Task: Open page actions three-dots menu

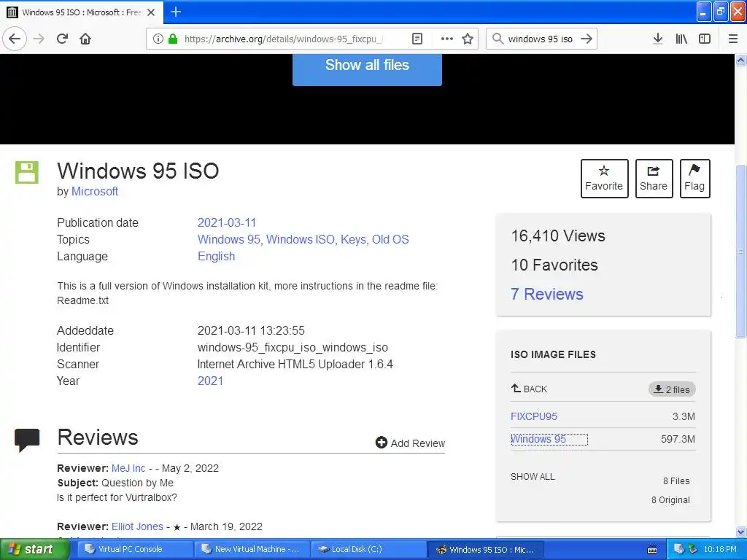Action: coord(447,39)
